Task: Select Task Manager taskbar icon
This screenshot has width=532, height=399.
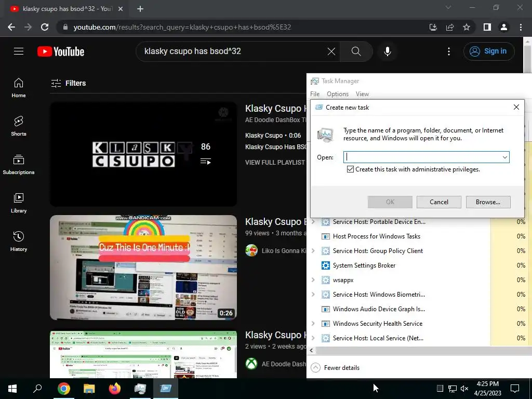Action: click(x=140, y=389)
